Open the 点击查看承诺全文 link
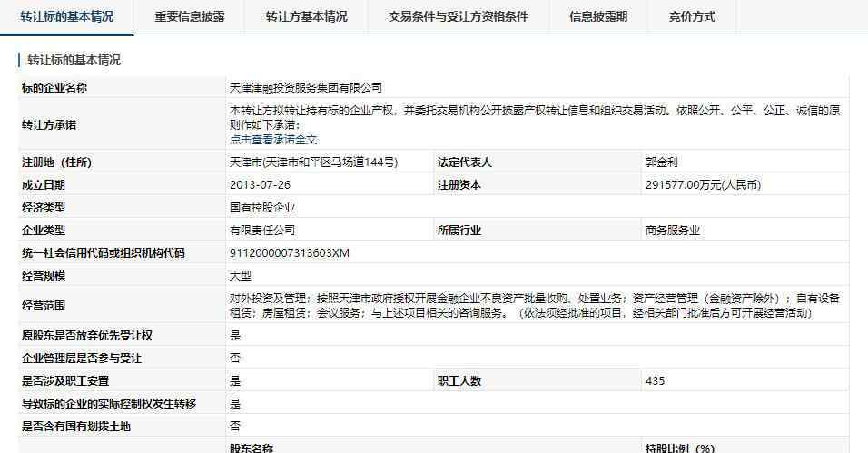This screenshot has height=453, width=868. tap(273, 140)
